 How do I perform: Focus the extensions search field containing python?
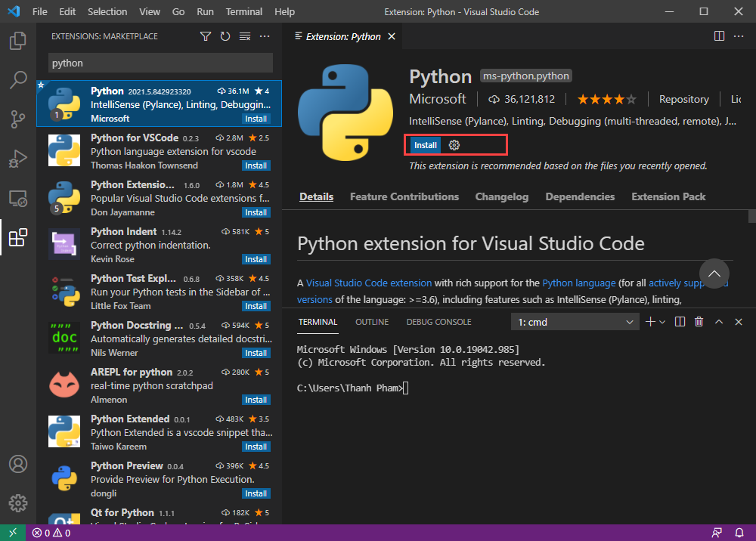pos(160,63)
